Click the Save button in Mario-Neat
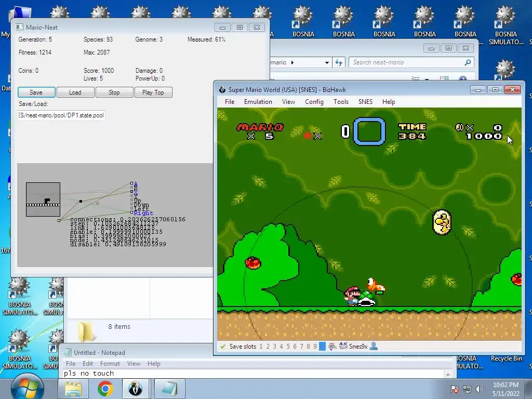 coord(36,92)
